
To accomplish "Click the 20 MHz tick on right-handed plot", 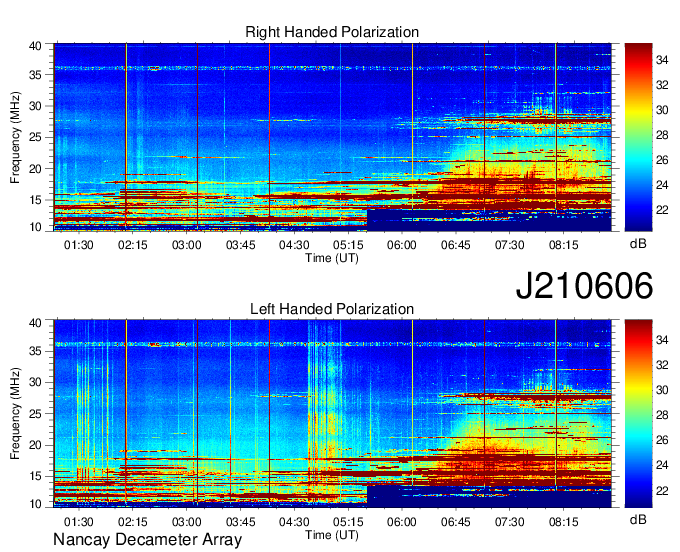I will [35, 169].
